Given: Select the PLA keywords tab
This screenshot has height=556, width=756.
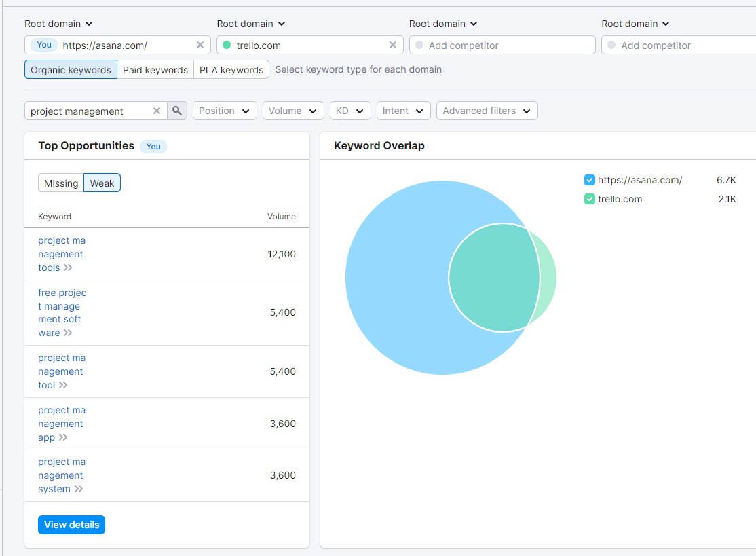Looking at the screenshot, I should pyautogui.click(x=231, y=69).
